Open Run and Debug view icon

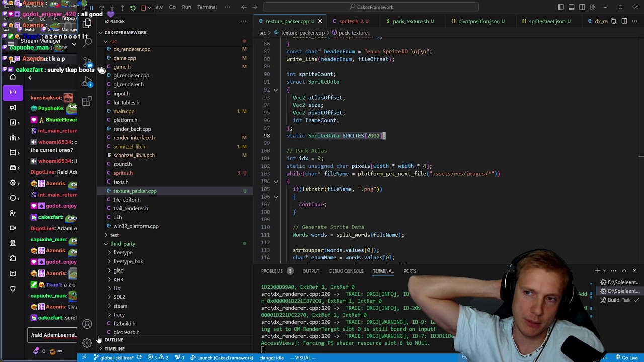(87, 81)
